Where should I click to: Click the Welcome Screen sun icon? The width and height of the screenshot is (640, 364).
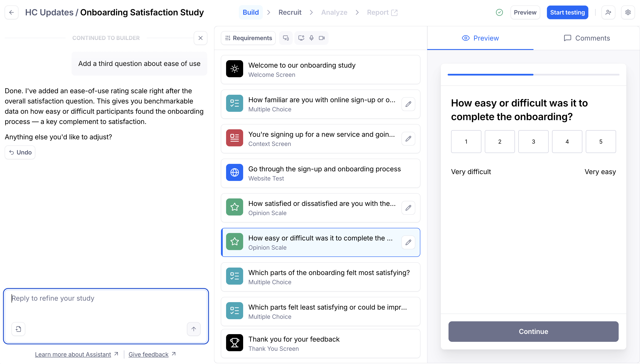pyautogui.click(x=234, y=69)
